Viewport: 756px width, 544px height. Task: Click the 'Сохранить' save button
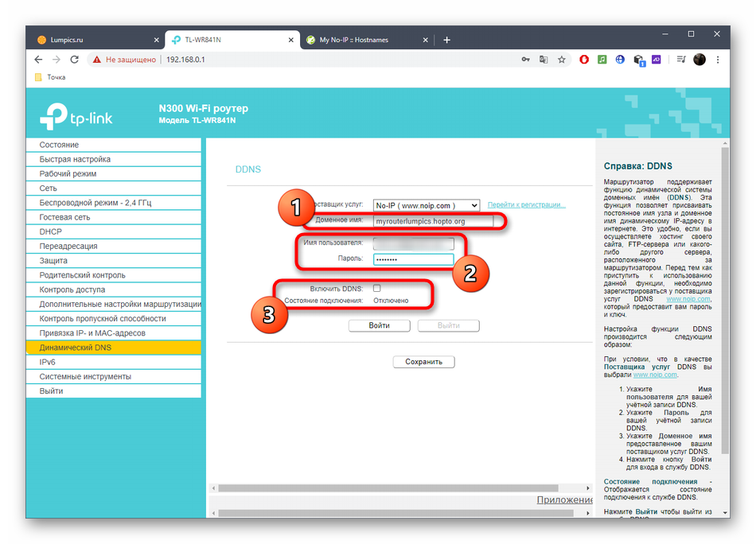pos(423,361)
